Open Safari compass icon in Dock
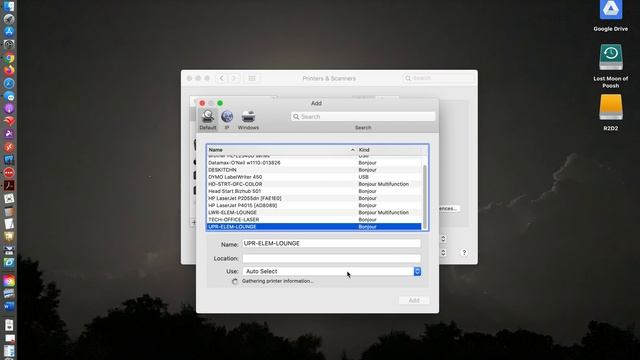 tap(9, 83)
